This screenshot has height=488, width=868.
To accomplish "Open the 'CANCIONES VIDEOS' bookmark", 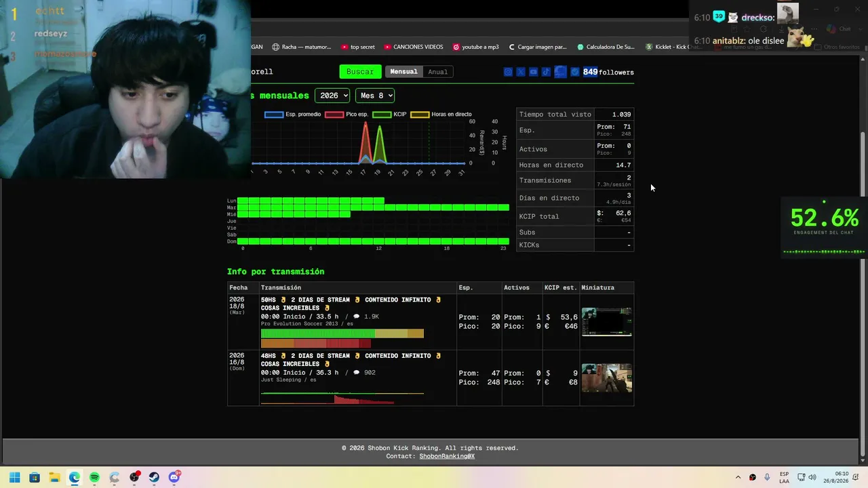I will [x=414, y=47].
